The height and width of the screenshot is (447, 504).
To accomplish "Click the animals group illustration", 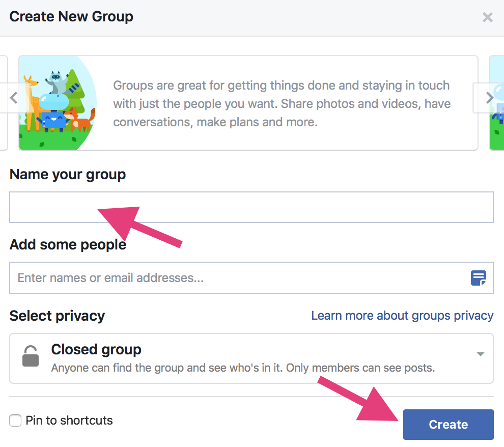I will pyautogui.click(x=58, y=103).
